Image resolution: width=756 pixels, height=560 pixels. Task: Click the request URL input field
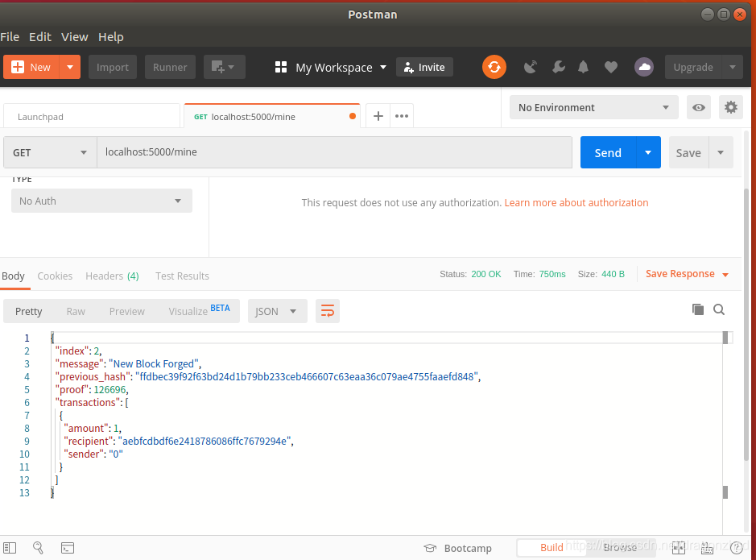[335, 152]
